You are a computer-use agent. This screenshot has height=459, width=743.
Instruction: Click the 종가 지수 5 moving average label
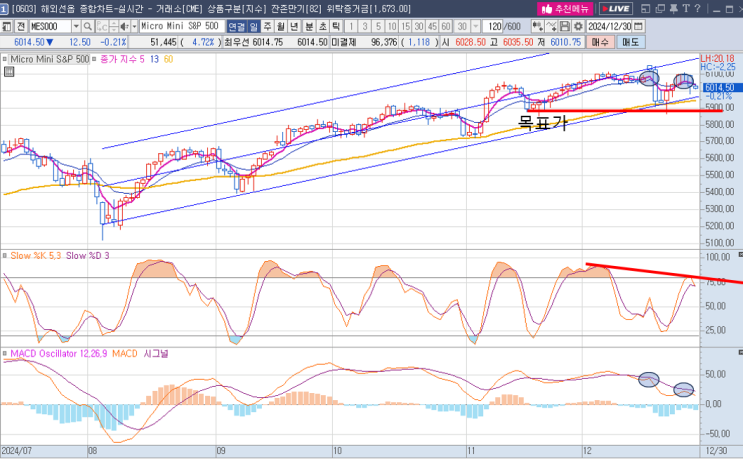point(122,59)
